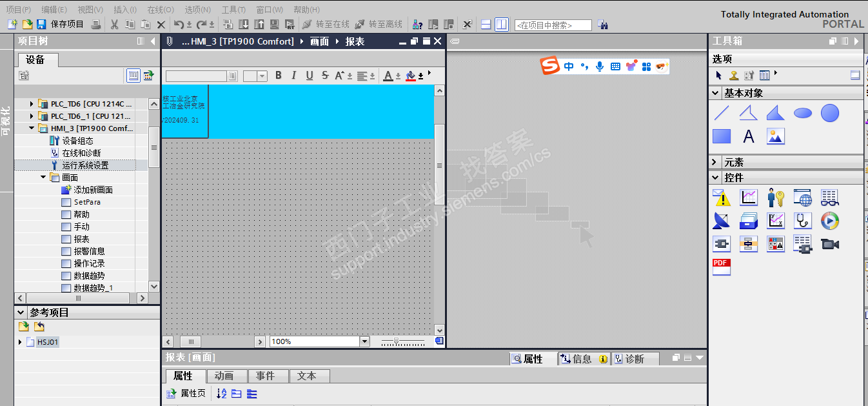Switch to the 事件 tab
The height and width of the screenshot is (406, 868).
pyautogui.click(x=268, y=376)
